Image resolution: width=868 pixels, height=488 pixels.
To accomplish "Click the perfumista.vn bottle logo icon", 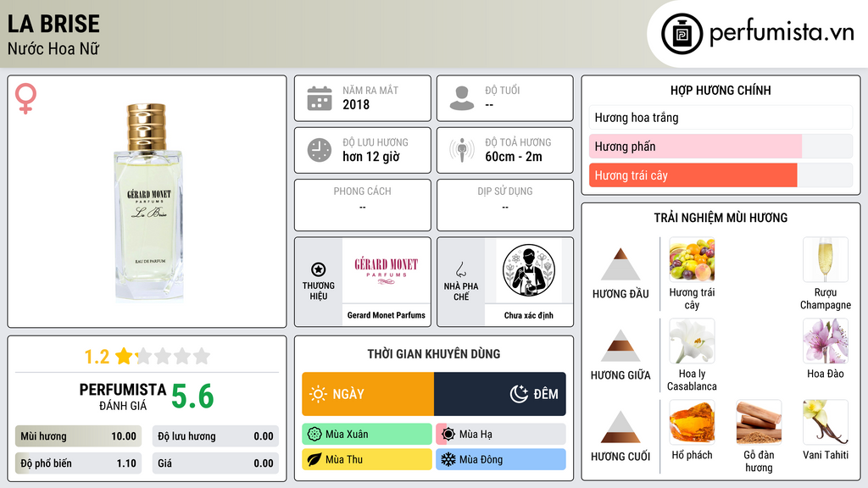I will 682,34.
